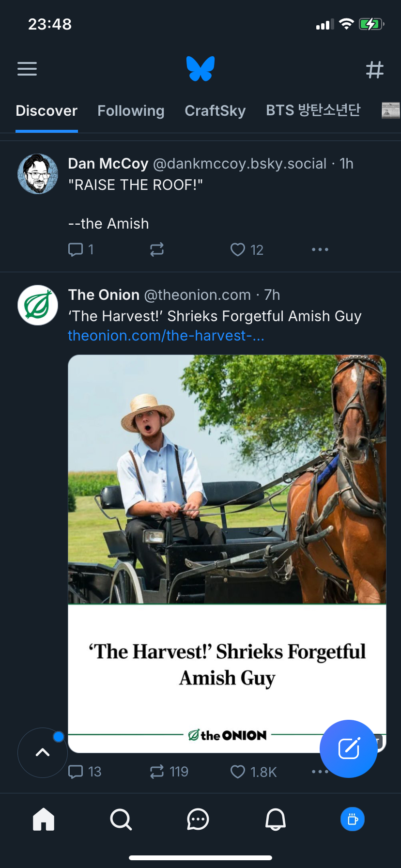Tap the scroll-to-top chevron button
Viewport: 401px width, 868px height.
[x=43, y=752]
